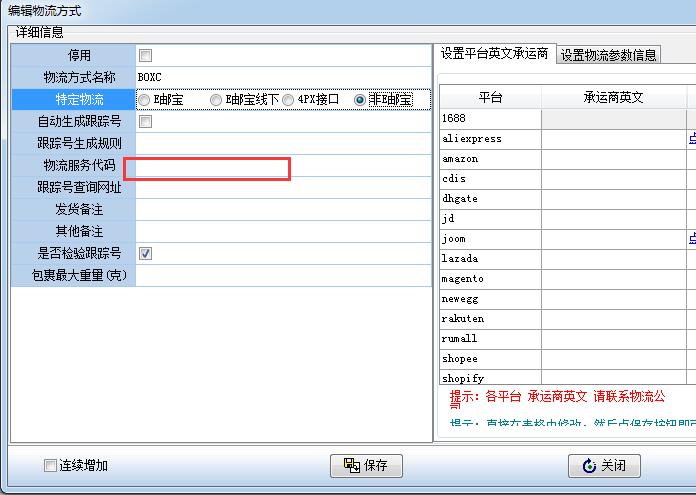Viewport: 696px width, 495px height.
Task: Click the 其他备注 input field
Action: [x=283, y=231]
